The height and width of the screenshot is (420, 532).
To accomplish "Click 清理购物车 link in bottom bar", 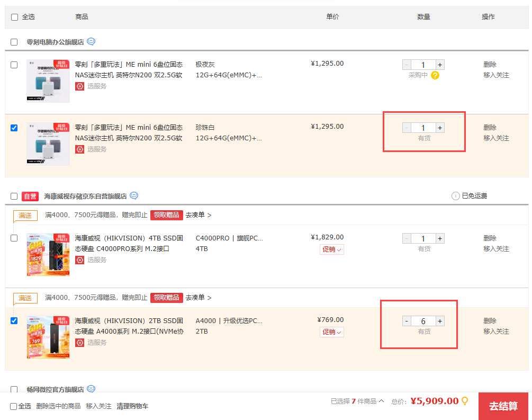I will (x=132, y=406).
